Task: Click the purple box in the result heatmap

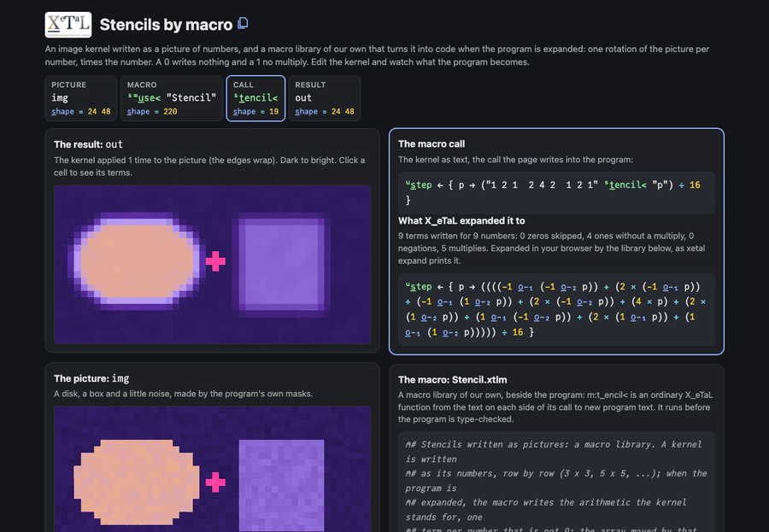Action: click(x=281, y=264)
